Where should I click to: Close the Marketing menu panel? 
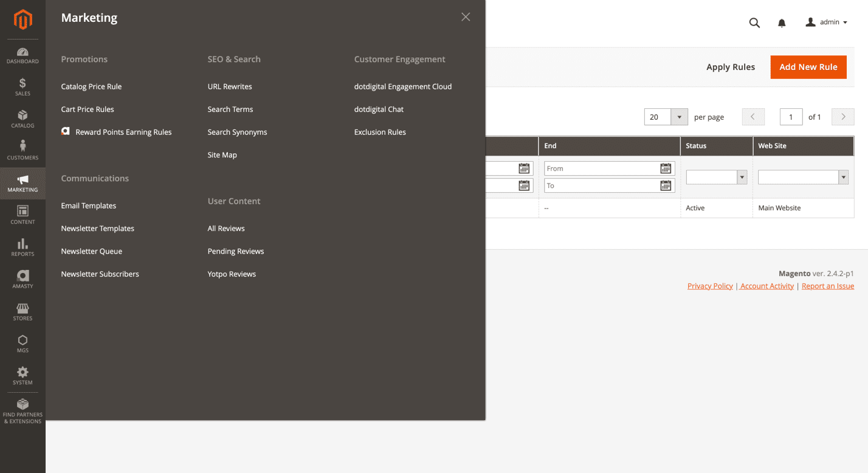coord(466,17)
